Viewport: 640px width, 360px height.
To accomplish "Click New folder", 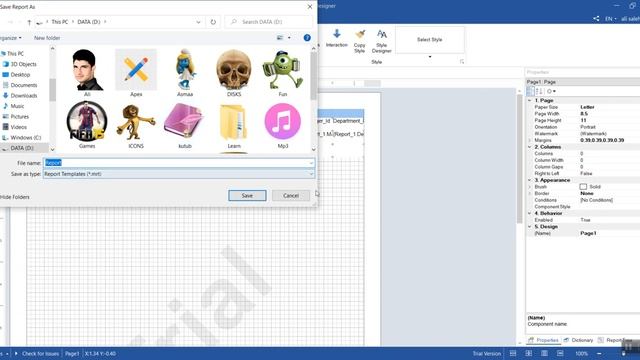I will [47, 38].
